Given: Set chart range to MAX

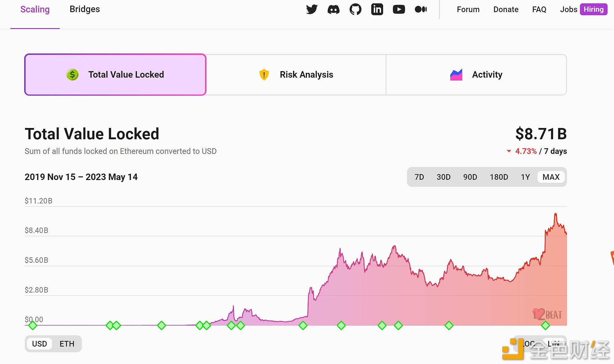Looking at the screenshot, I should tap(551, 177).
